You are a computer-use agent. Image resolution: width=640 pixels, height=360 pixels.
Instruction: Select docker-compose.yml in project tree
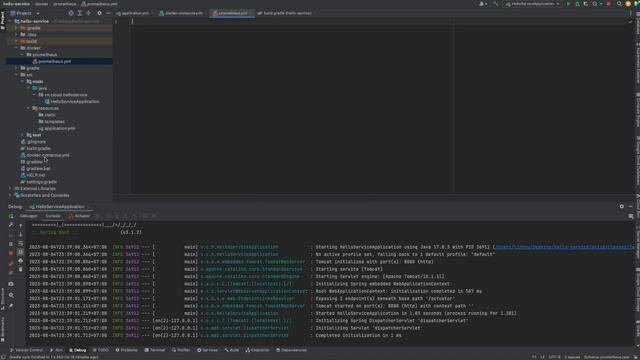pos(48,155)
